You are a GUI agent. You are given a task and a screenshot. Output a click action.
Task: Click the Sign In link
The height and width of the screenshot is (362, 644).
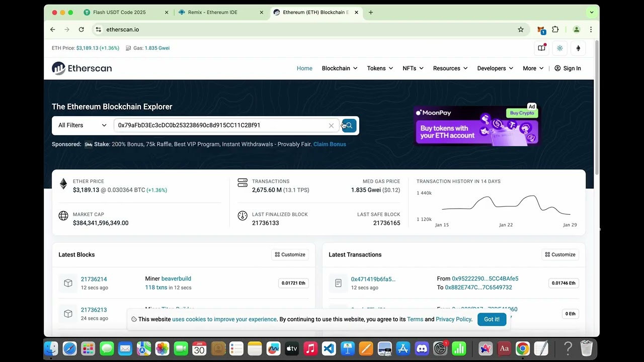click(568, 68)
